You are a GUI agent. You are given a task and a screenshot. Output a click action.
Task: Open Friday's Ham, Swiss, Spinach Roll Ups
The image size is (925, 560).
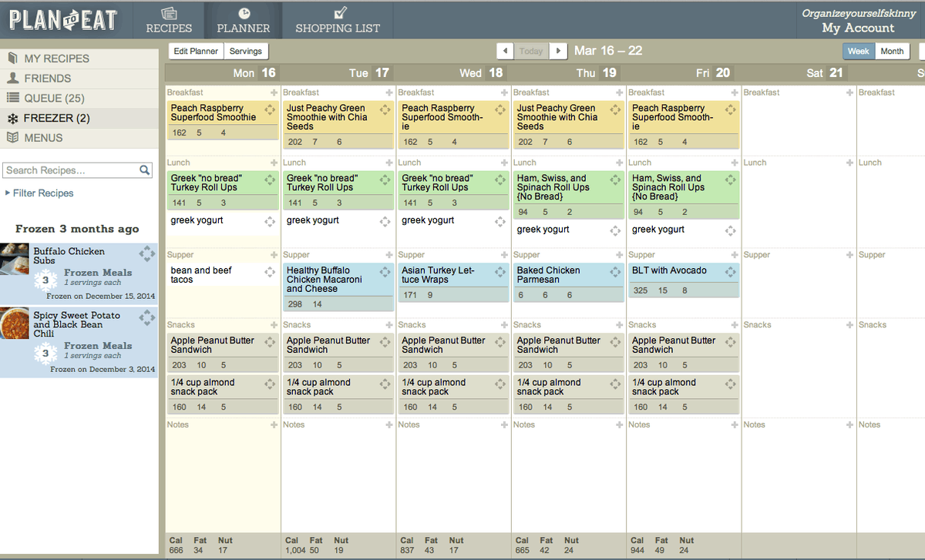tap(668, 187)
